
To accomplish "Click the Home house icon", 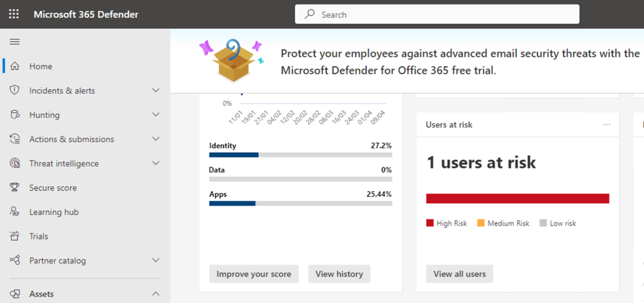I will 15,66.
